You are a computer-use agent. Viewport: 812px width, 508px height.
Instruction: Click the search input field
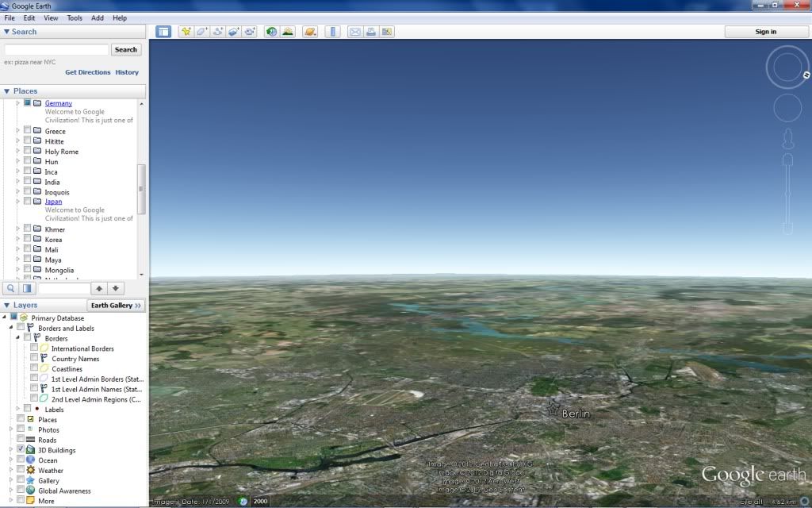click(56, 50)
